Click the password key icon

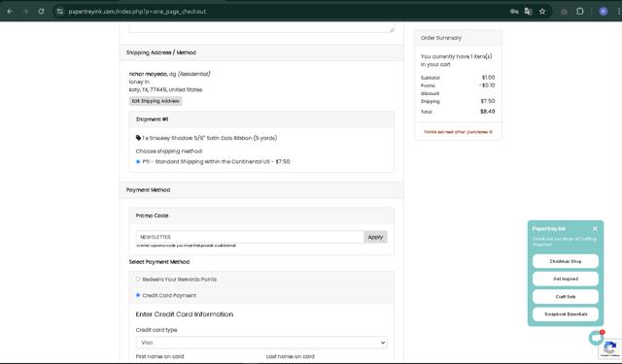pyautogui.click(x=514, y=12)
